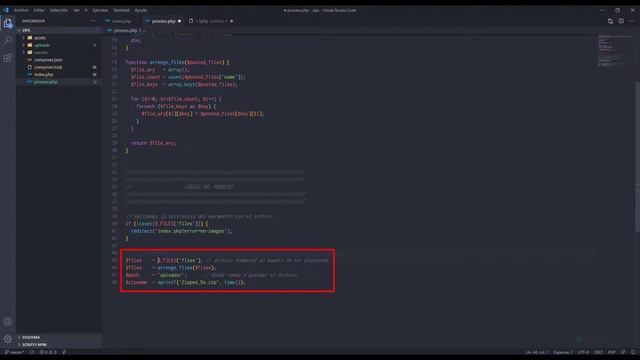Click the editor vertical scrollbar

(637, 157)
